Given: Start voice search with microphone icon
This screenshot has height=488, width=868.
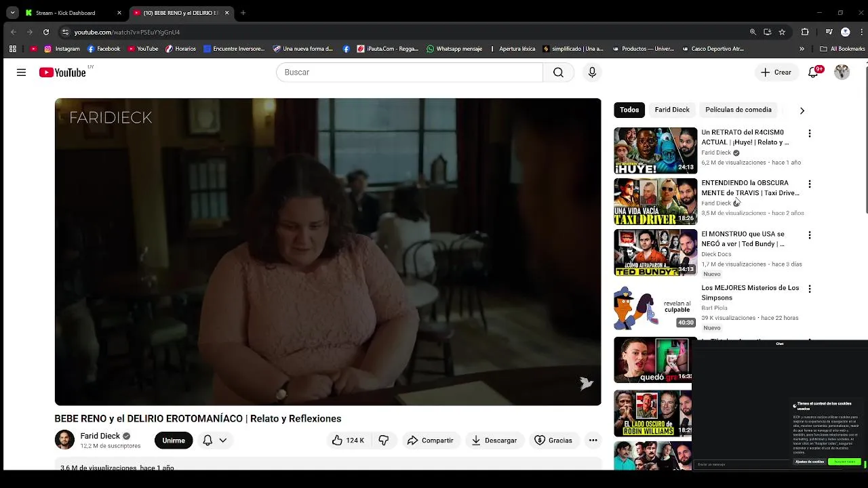Looking at the screenshot, I should coord(592,73).
